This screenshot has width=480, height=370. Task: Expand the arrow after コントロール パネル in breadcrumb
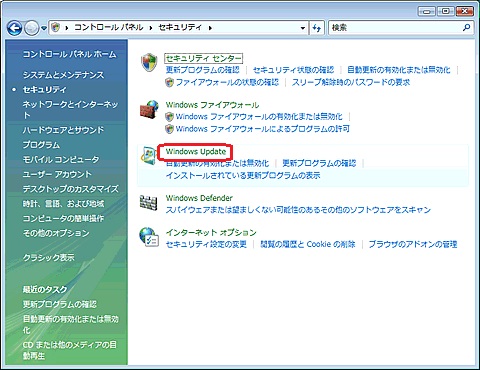tap(151, 28)
